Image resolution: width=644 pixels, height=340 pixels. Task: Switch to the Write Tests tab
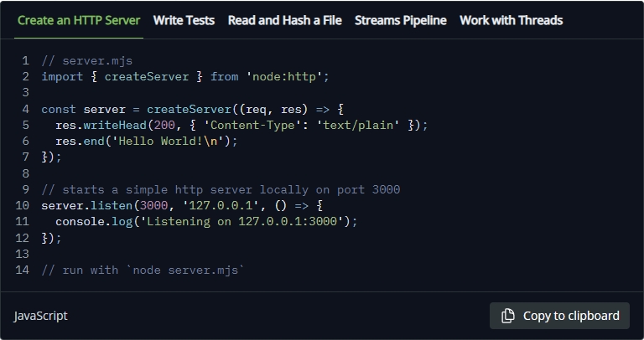click(x=184, y=20)
